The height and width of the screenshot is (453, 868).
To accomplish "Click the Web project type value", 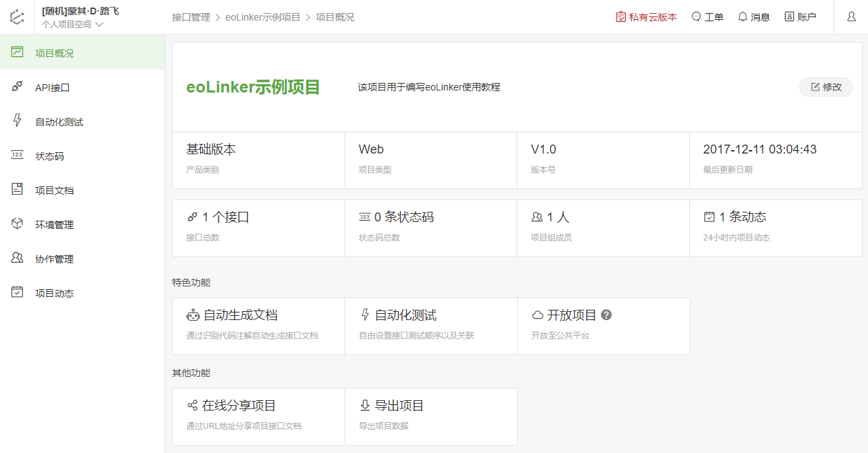I will [x=371, y=149].
